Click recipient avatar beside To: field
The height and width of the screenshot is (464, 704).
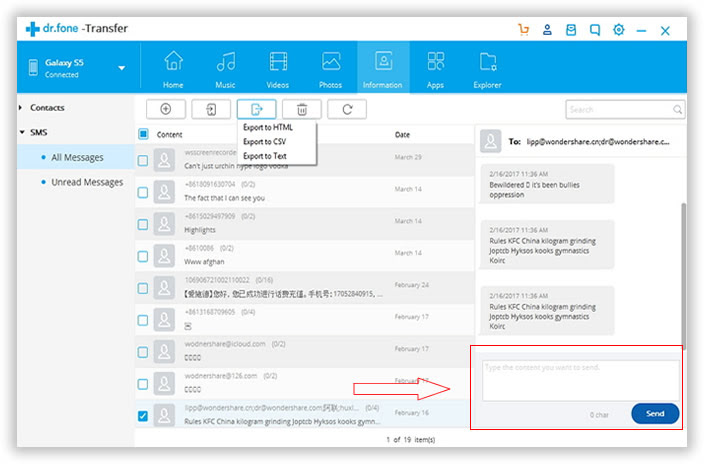pos(491,141)
